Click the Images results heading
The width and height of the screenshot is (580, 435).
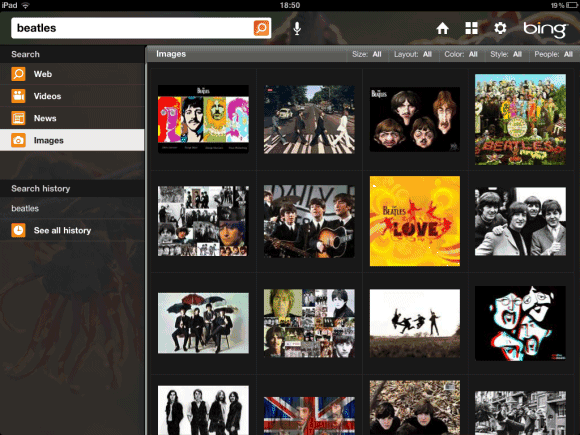[171, 54]
